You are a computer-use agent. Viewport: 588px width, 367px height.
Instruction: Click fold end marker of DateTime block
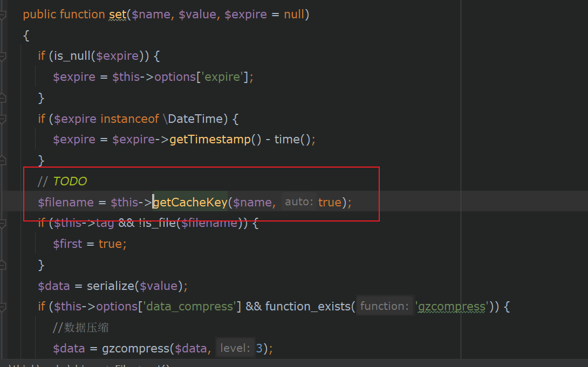[x=3, y=160]
